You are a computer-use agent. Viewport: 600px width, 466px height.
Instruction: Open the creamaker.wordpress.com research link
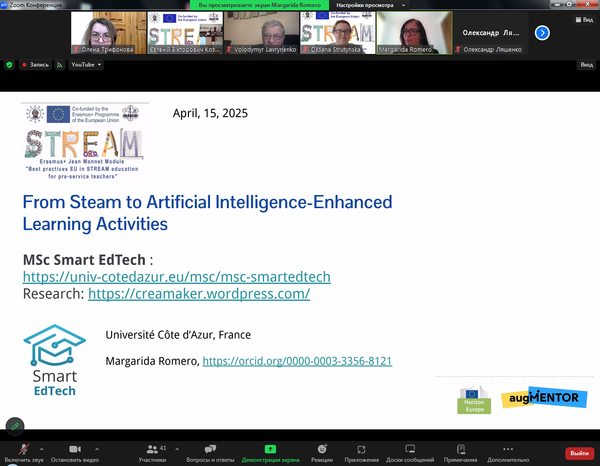click(x=199, y=294)
